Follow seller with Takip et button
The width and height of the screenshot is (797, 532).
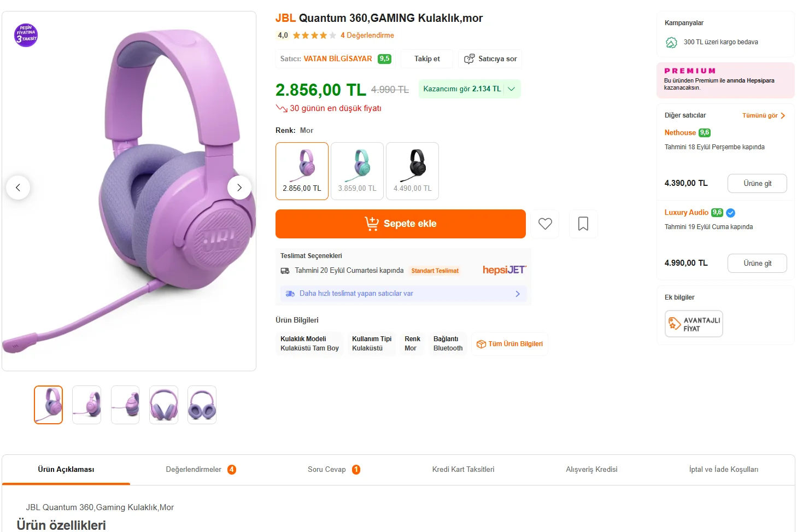tap(427, 59)
